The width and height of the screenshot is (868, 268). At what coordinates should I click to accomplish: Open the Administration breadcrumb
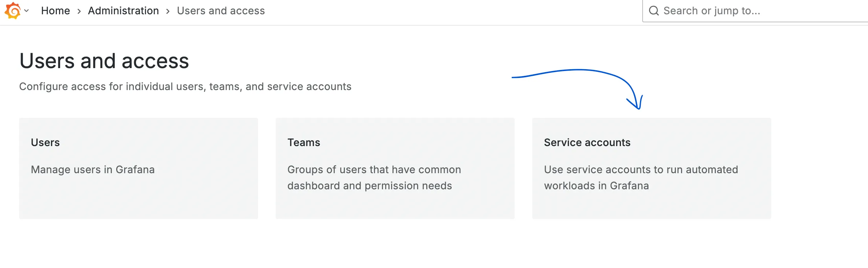coord(123,11)
